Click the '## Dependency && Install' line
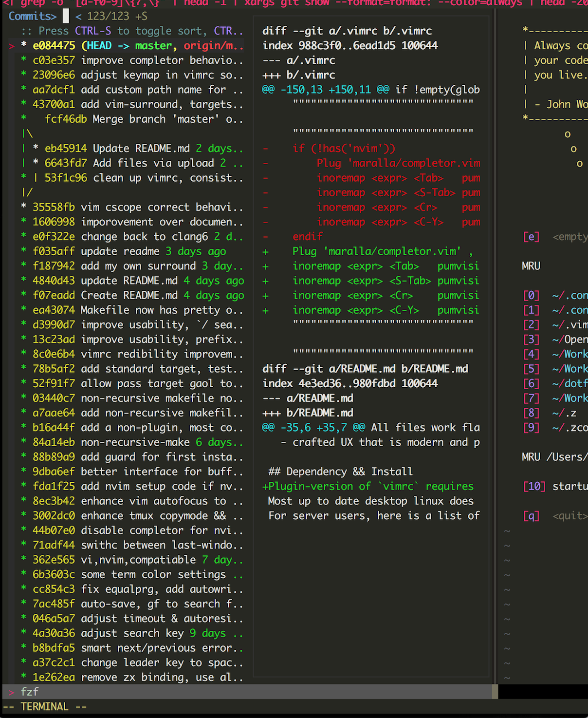 click(341, 472)
